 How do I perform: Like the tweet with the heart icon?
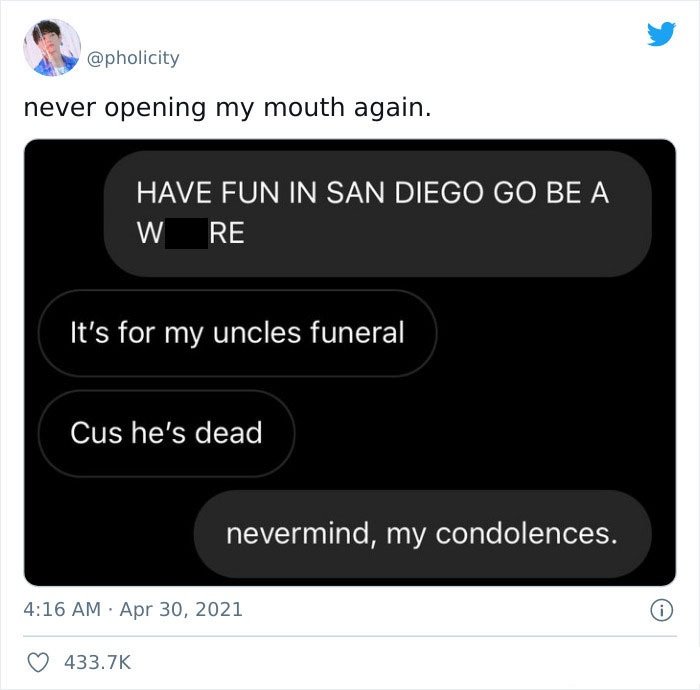click(38, 662)
